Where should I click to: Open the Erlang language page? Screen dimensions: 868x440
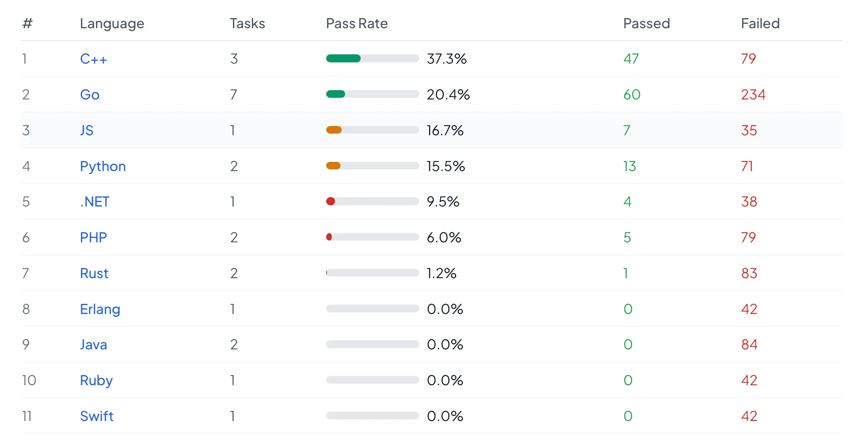coord(100,309)
